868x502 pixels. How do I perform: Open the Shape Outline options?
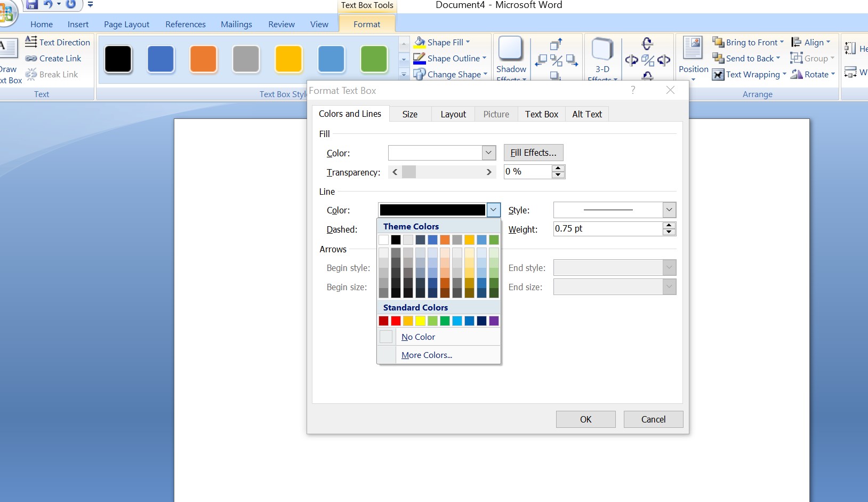[x=451, y=58]
